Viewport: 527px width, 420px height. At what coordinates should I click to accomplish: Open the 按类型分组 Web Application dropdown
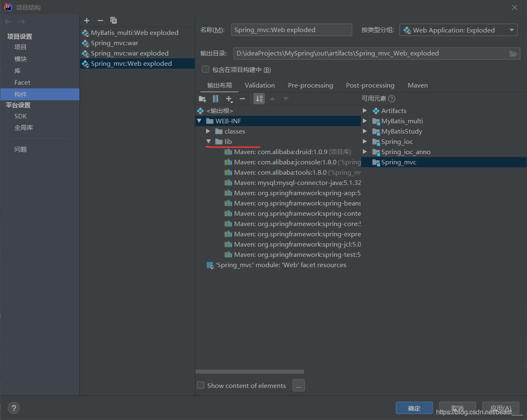click(459, 30)
